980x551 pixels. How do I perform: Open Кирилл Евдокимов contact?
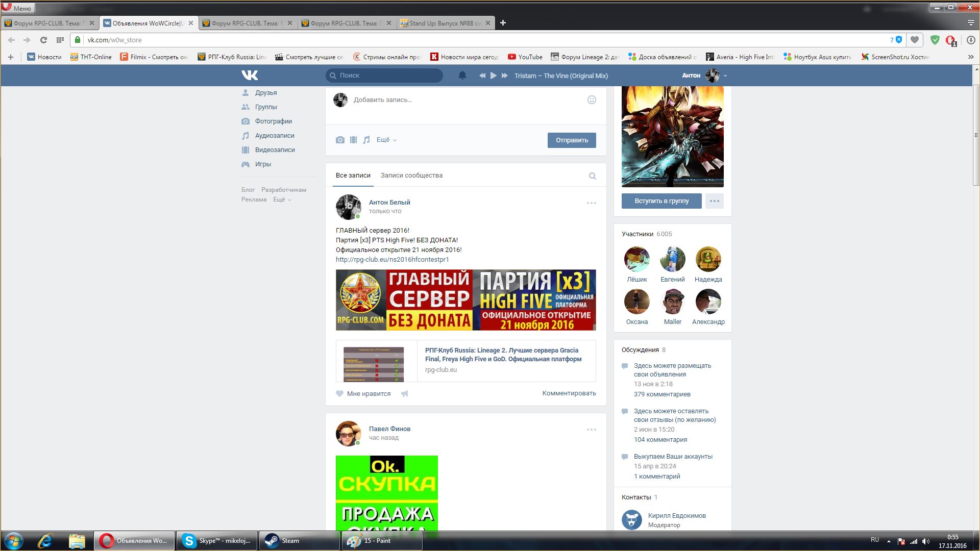pyautogui.click(x=677, y=516)
